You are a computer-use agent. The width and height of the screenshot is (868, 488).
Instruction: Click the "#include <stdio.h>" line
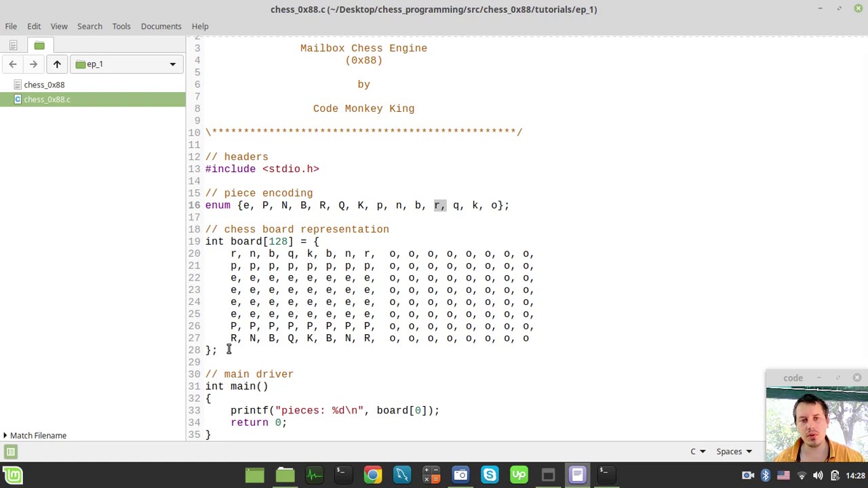pos(262,169)
